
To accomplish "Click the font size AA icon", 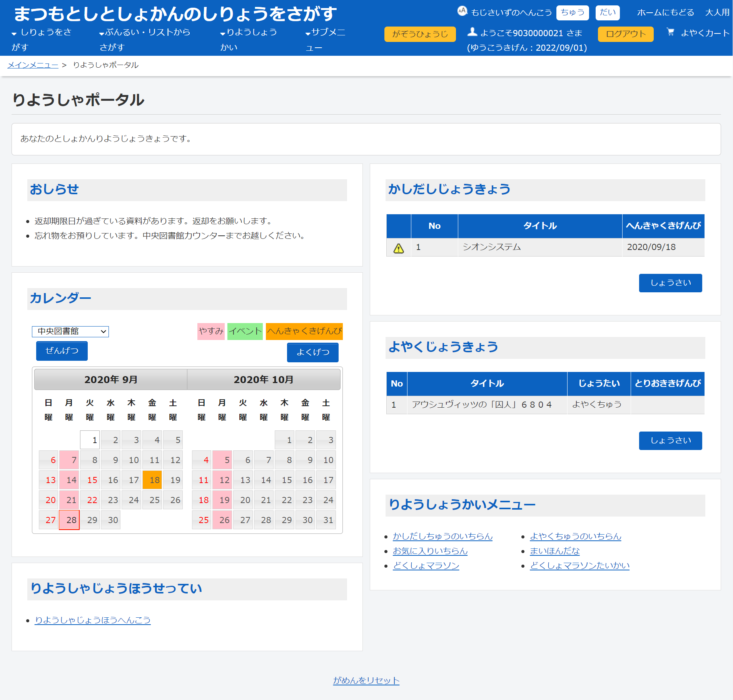I will pyautogui.click(x=462, y=11).
